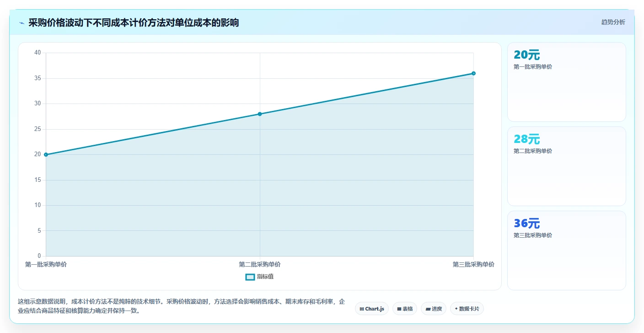This screenshot has height=333, width=644.
Task: Select the 数据卡片 tag chip
Action: [467, 309]
